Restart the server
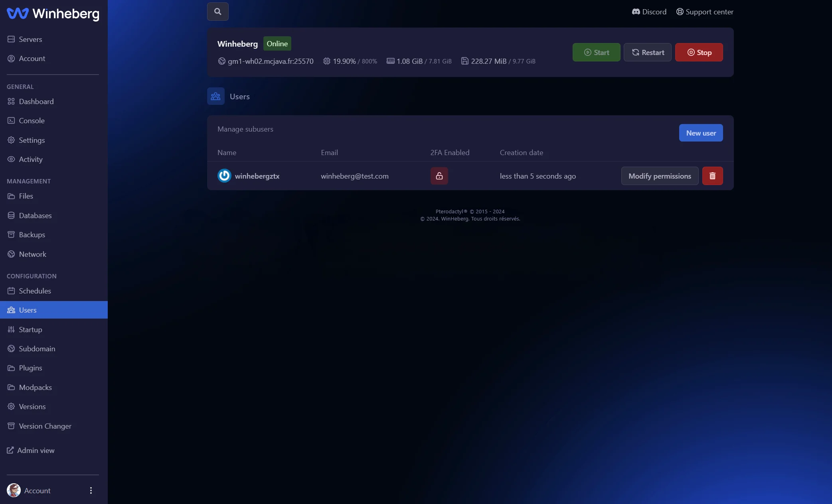Screen dimensions: 832x504 [647, 52]
